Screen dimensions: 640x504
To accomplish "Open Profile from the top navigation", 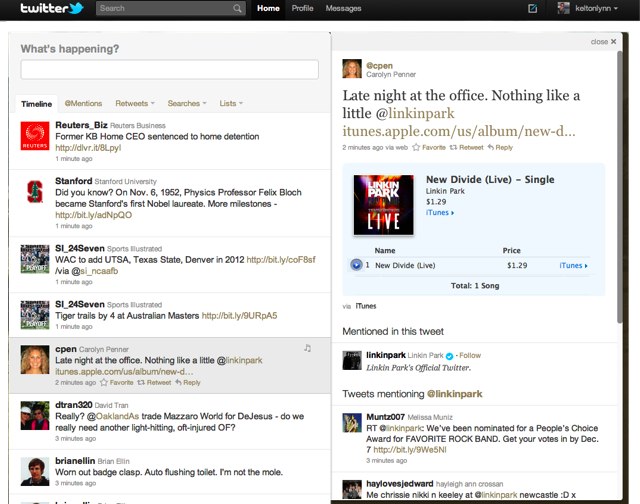I will (x=302, y=9).
